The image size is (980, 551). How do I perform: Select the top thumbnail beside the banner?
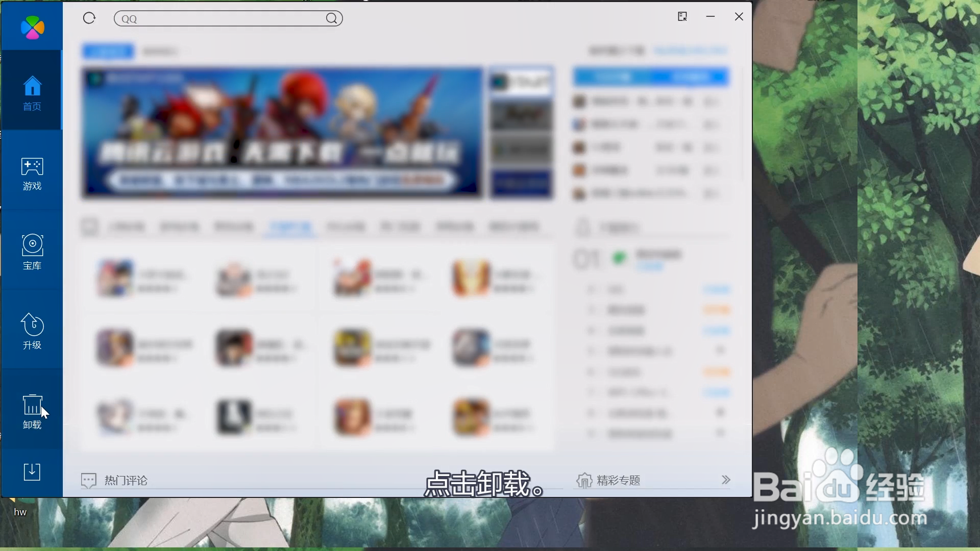pyautogui.click(x=521, y=82)
